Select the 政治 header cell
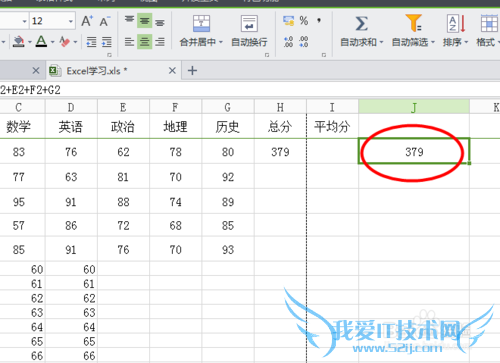This screenshot has width=500, height=363. point(123,126)
